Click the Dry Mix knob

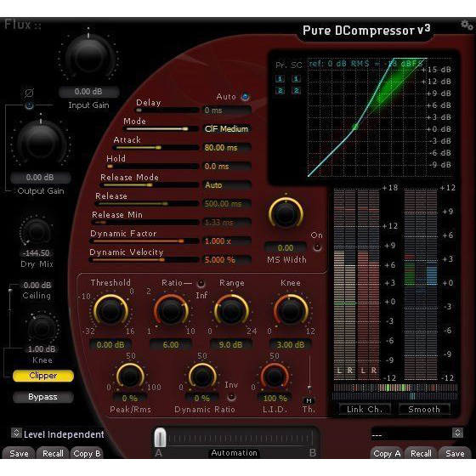tap(37, 232)
